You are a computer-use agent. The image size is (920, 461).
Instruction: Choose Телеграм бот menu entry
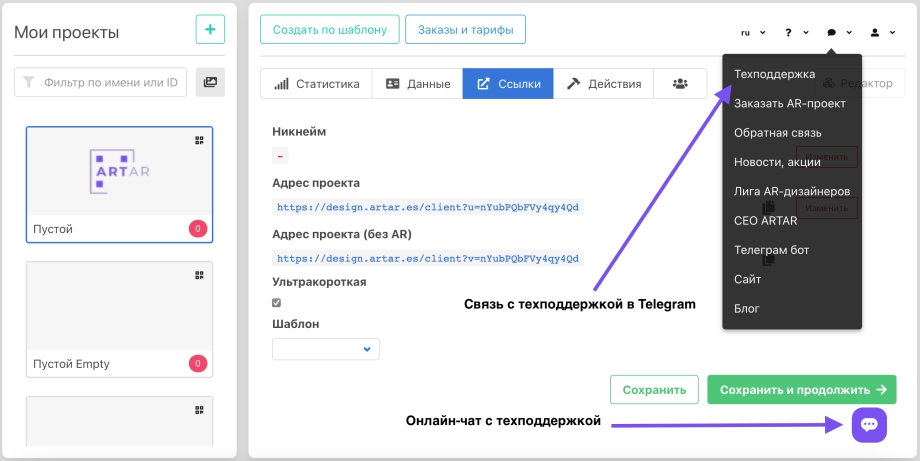tap(771, 250)
